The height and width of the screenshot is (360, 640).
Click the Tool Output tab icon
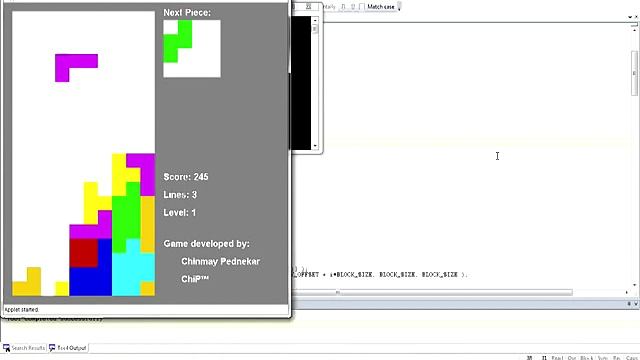[52, 348]
